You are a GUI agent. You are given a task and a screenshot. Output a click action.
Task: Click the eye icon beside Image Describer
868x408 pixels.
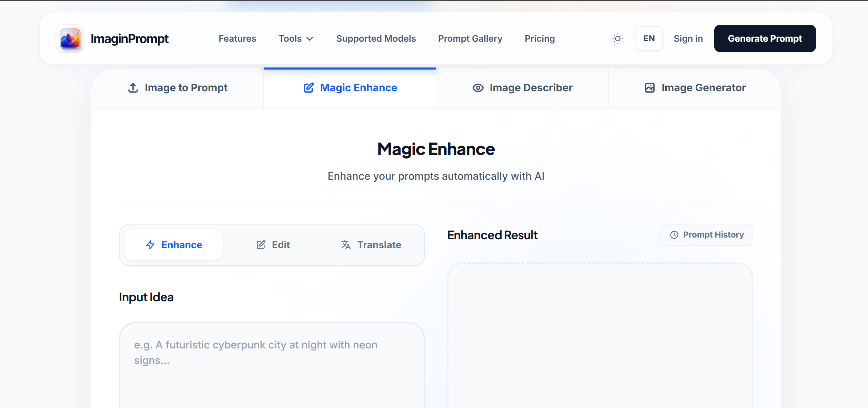click(478, 88)
